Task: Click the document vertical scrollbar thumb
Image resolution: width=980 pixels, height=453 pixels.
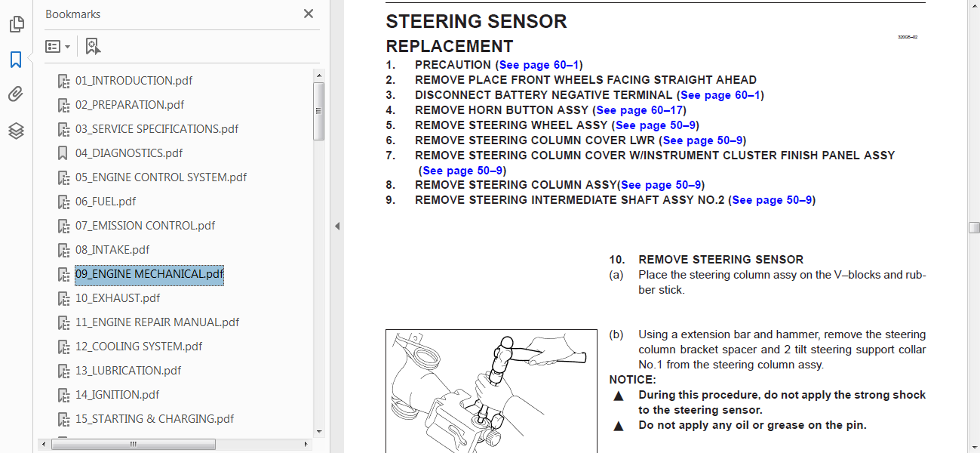Action: point(974,228)
